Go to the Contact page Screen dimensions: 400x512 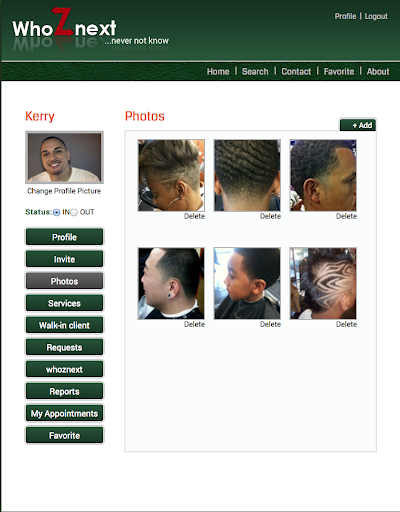pyautogui.click(x=296, y=71)
